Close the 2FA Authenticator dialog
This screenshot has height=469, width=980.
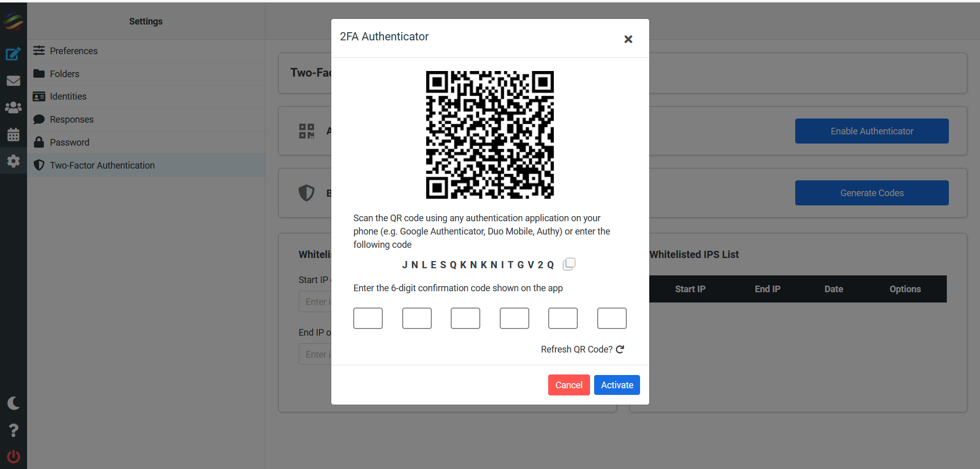coord(628,39)
